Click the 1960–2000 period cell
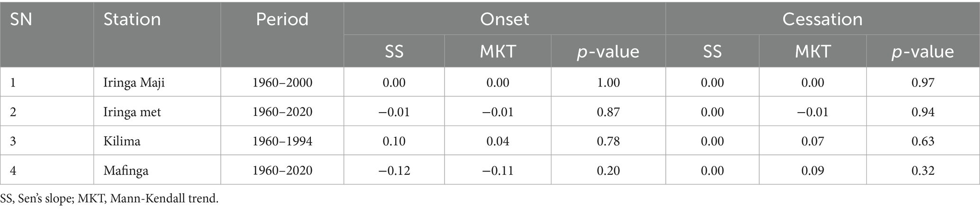The height and width of the screenshot is (209, 980). pos(282,83)
